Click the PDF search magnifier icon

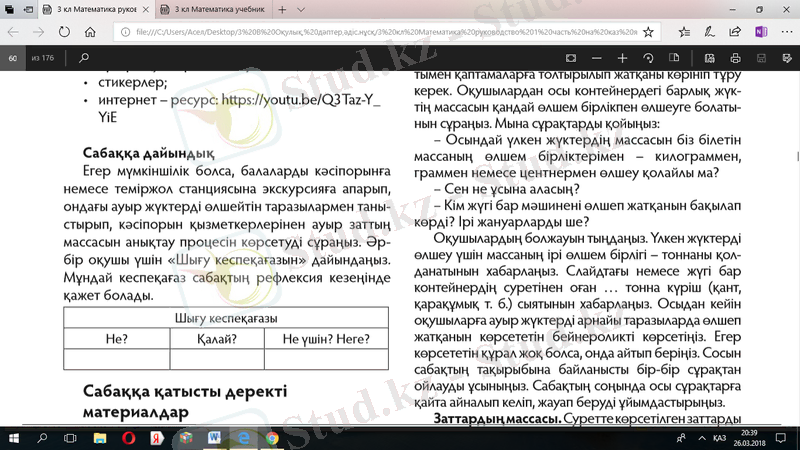[84, 59]
